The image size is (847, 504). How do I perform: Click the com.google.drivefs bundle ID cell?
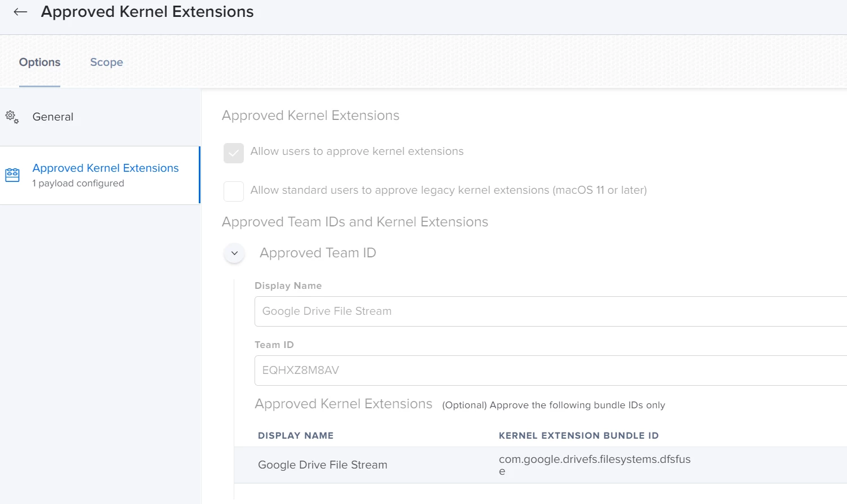point(594,465)
